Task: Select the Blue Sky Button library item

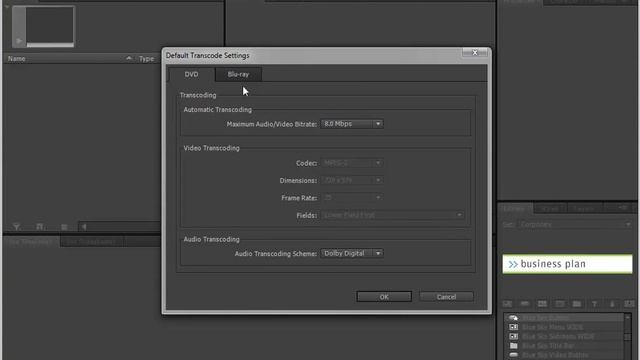Action: point(564,318)
